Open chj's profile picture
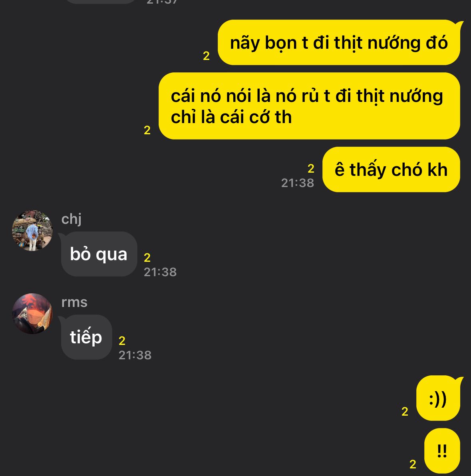This screenshot has height=476, width=471. pyautogui.click(x=32, y=231)
